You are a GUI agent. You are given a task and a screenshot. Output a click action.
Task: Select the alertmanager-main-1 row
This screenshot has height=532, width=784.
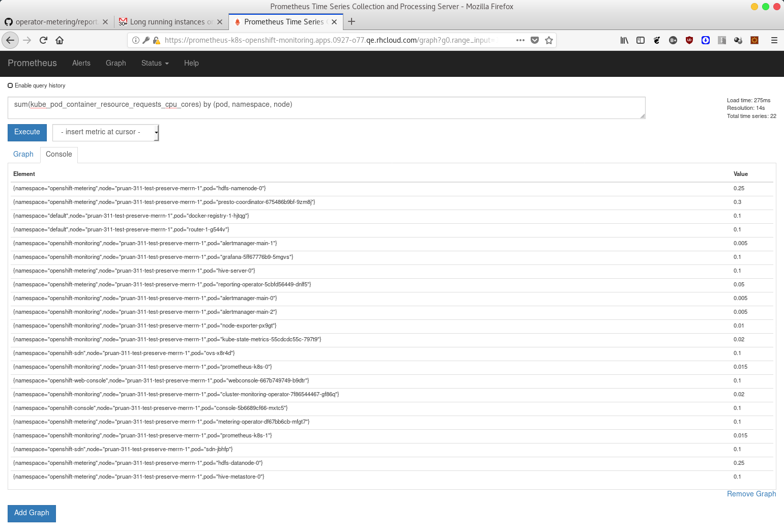392,244
